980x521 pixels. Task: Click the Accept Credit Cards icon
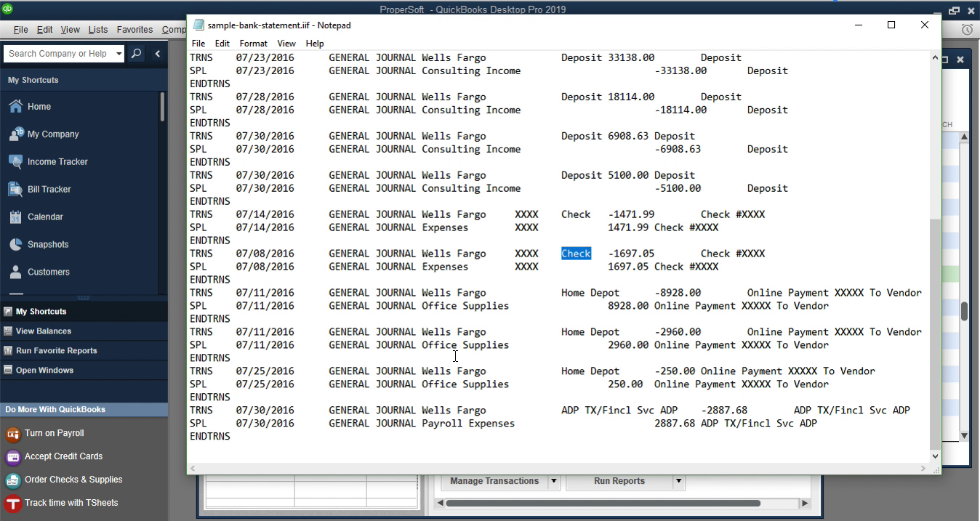pyautogui.click(x=12, y=457)
